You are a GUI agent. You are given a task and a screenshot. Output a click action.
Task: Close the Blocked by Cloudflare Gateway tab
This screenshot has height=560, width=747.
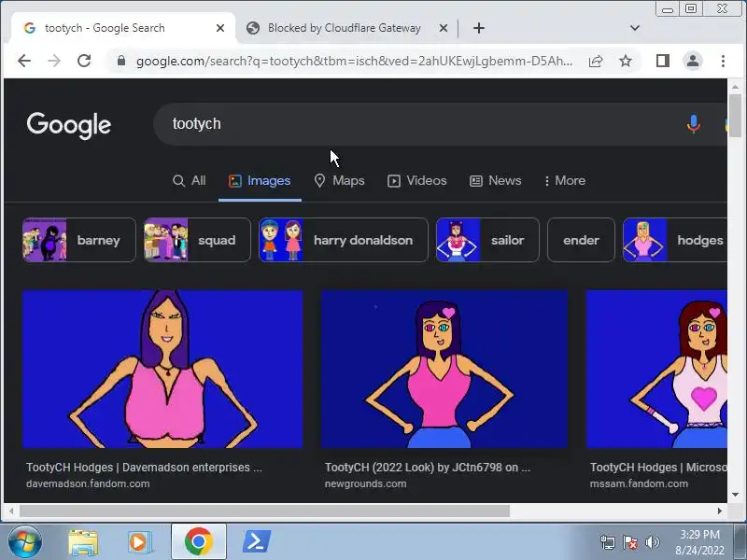tap(443, 28)
